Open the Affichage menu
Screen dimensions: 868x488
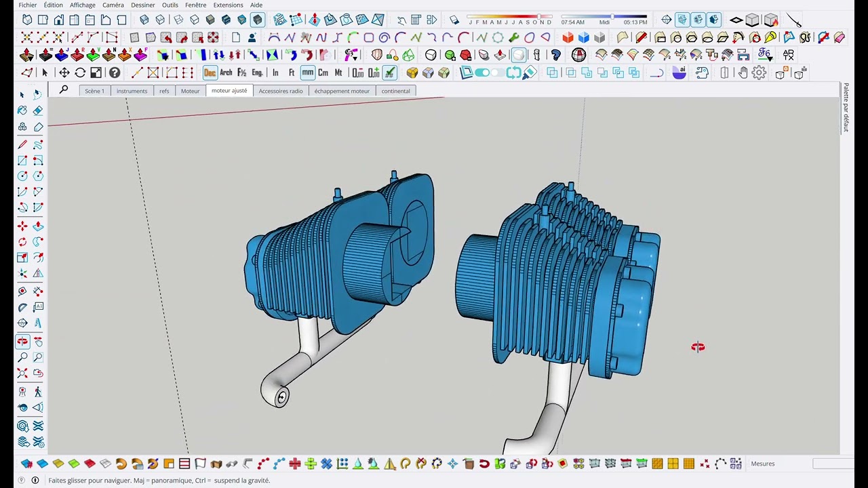[x=83, y=5]
